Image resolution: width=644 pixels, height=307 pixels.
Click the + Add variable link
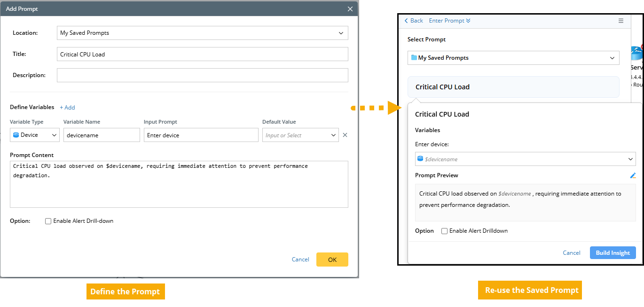point(67,107)
